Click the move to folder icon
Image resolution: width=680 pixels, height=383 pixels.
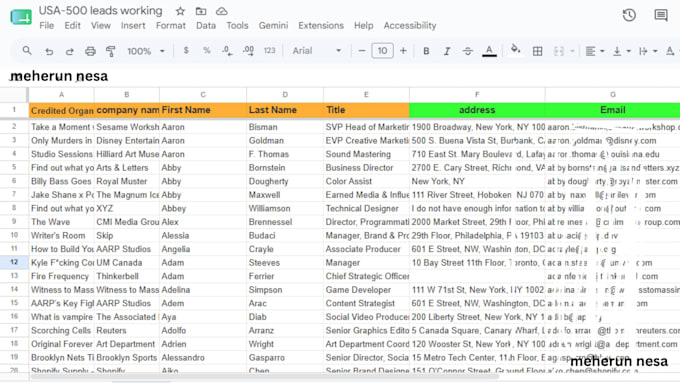pyautogui.click(x=201, y=11)
